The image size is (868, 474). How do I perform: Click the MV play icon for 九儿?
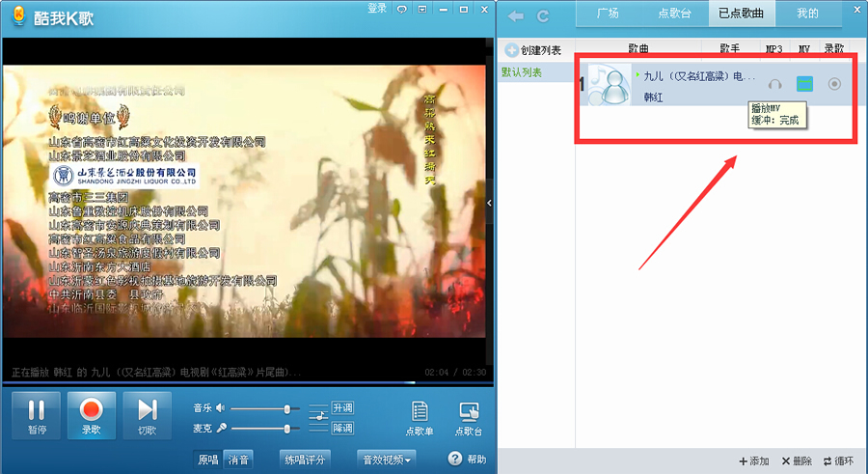(x=804, y=85)
